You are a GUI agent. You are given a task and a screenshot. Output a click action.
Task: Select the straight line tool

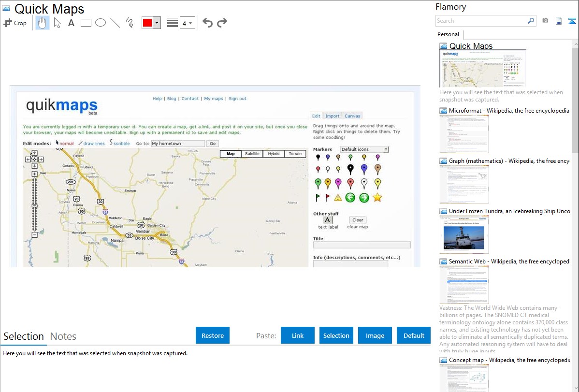coord(115,23)
